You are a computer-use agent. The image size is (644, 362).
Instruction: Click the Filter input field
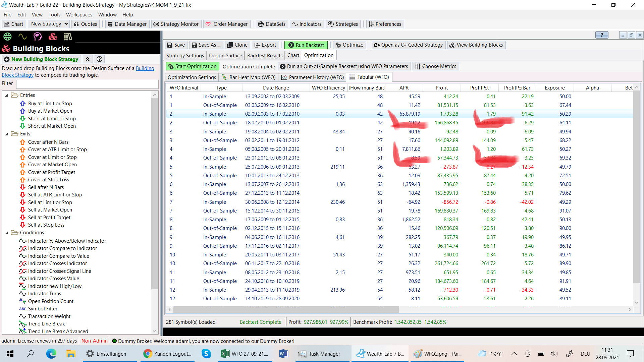point(87,84)
